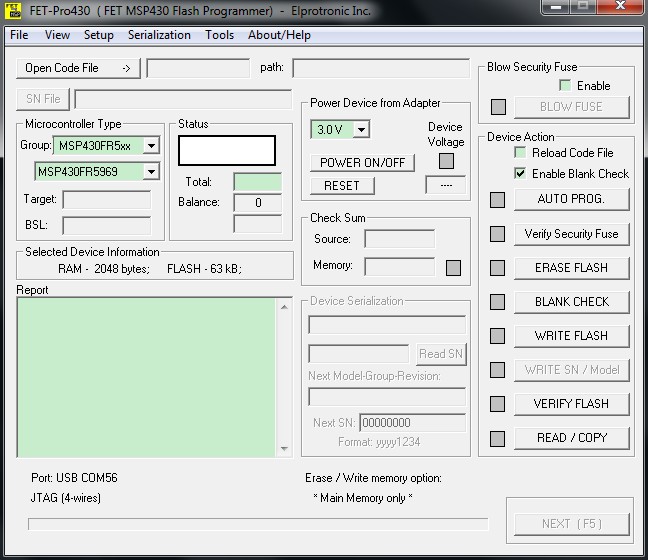Click the Target text field
648x560 pixels.
tap(107, 200)
